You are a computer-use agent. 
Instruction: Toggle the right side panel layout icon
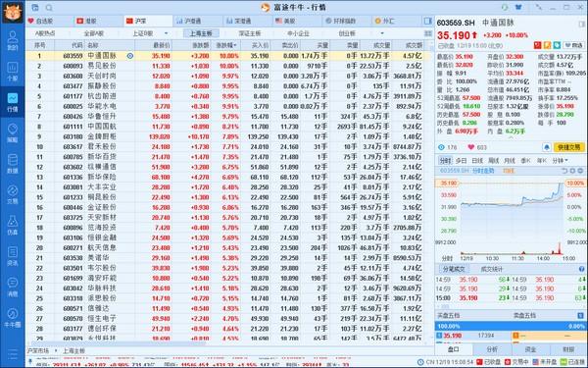coord(427,21)
